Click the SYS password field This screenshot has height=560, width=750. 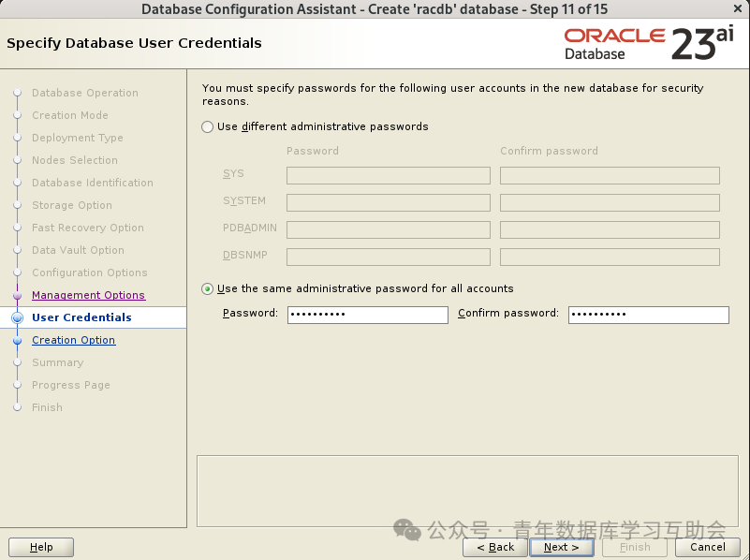pos(389,175)
